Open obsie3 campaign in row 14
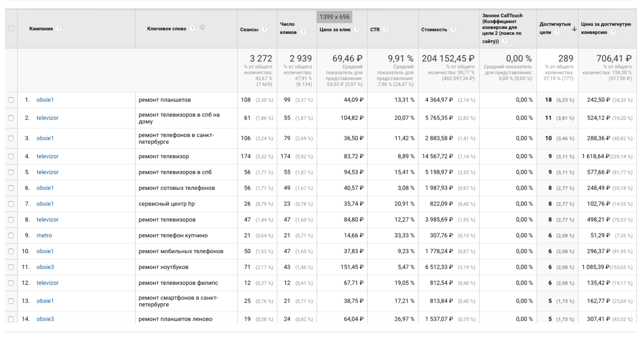644x338 pixels. point(45,319)
